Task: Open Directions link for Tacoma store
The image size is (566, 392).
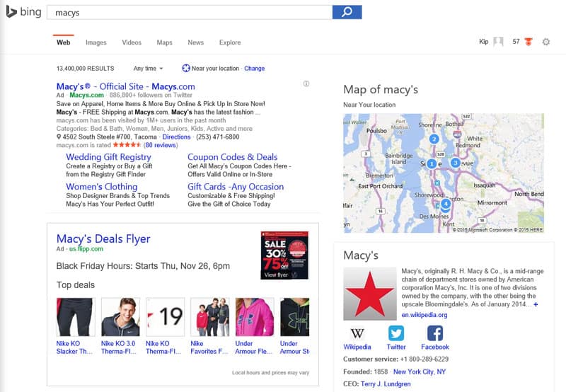Action: coord(176,137)
